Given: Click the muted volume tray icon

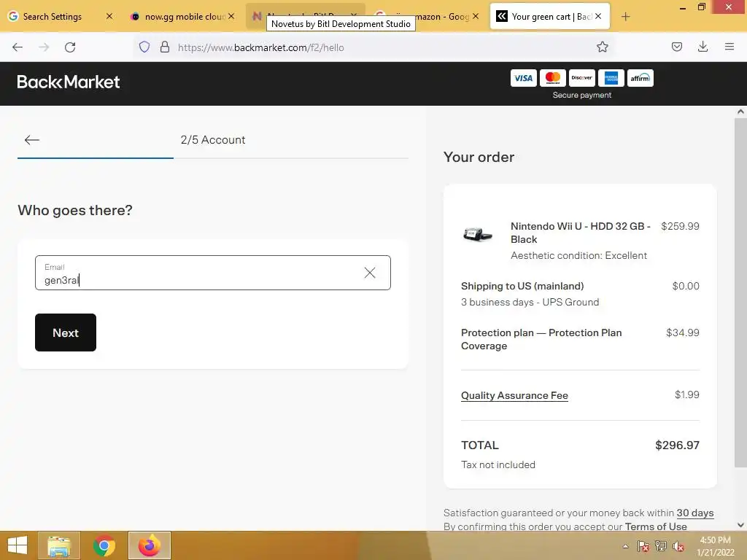Looking at the screenshot, I should click(678, 547).
